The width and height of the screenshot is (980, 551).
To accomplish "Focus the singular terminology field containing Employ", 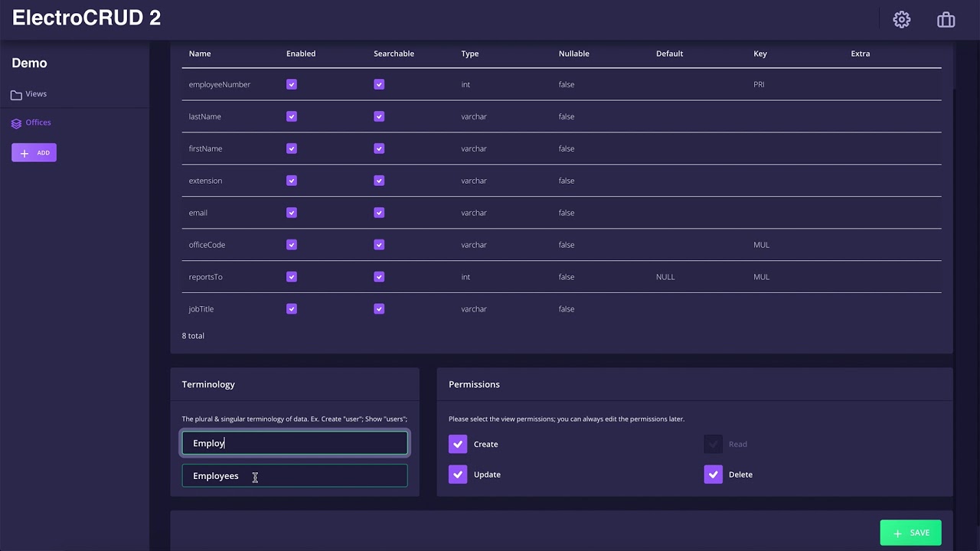I will 295,443.
